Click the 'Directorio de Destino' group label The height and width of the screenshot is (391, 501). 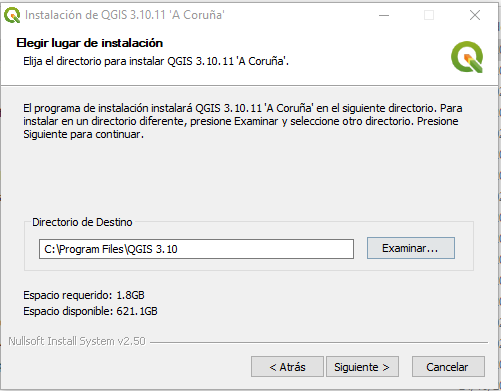[82, 222]
